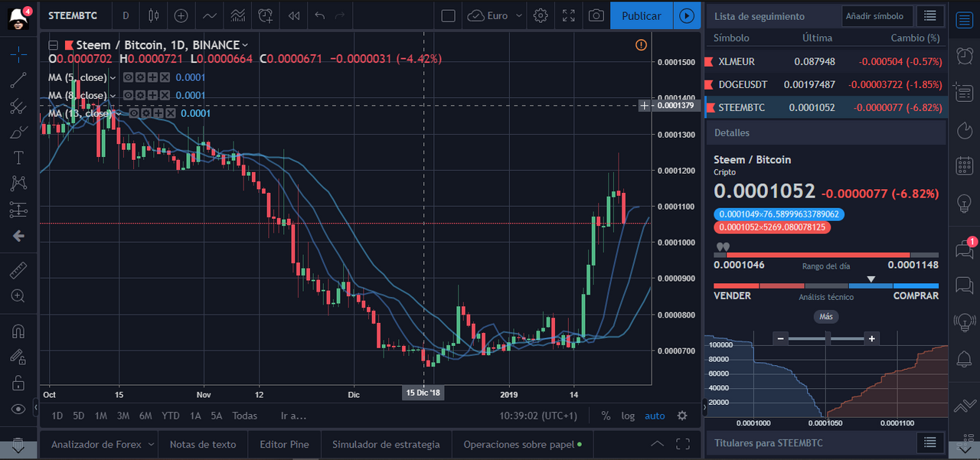Screen dimensions: 980x460
Task: Select the trend line drawing tool
Action: click(18, 80)
